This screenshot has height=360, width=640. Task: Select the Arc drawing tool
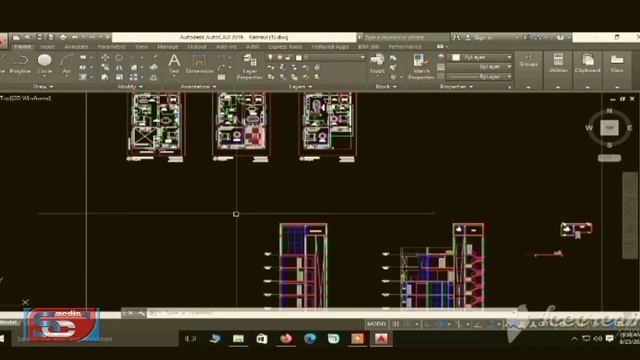click(x=66, y=64)
